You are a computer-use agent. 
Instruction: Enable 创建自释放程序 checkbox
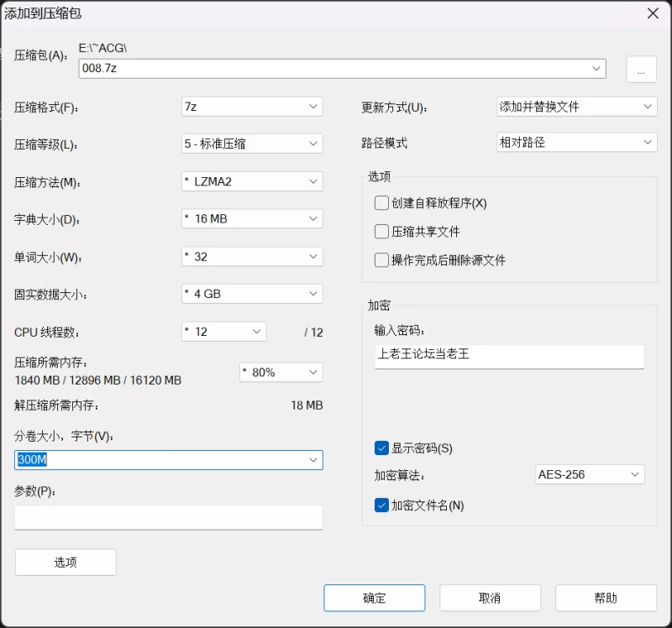[x=381, y=203]
